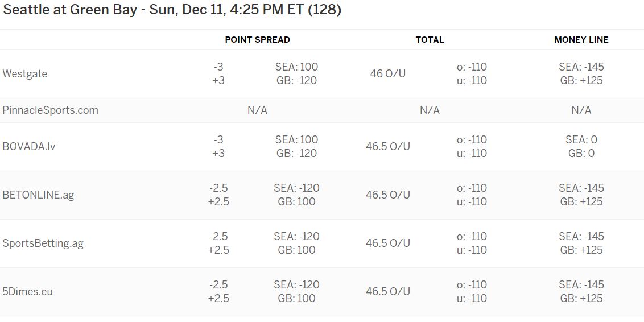
Task: Select BOVADA.lv's GB: 0 money line
Action: click(581, 154)
